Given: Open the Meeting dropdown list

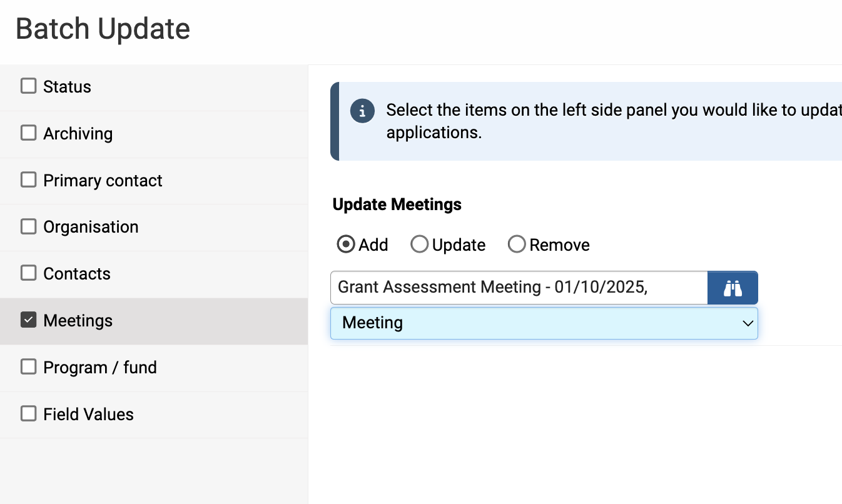Looking at the screenshot, I should 544,323.
